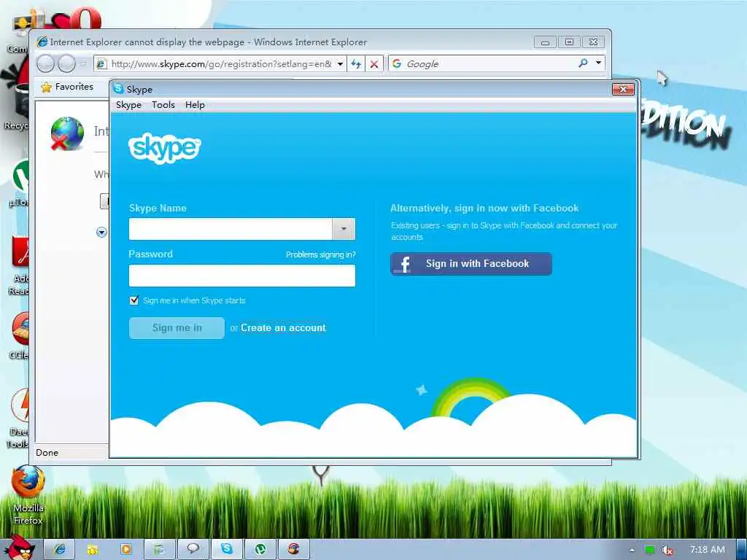The image size is (747, 560).
Task: Click the Internet Explorer icon in the IE title bar
Action: pos(42,42)
